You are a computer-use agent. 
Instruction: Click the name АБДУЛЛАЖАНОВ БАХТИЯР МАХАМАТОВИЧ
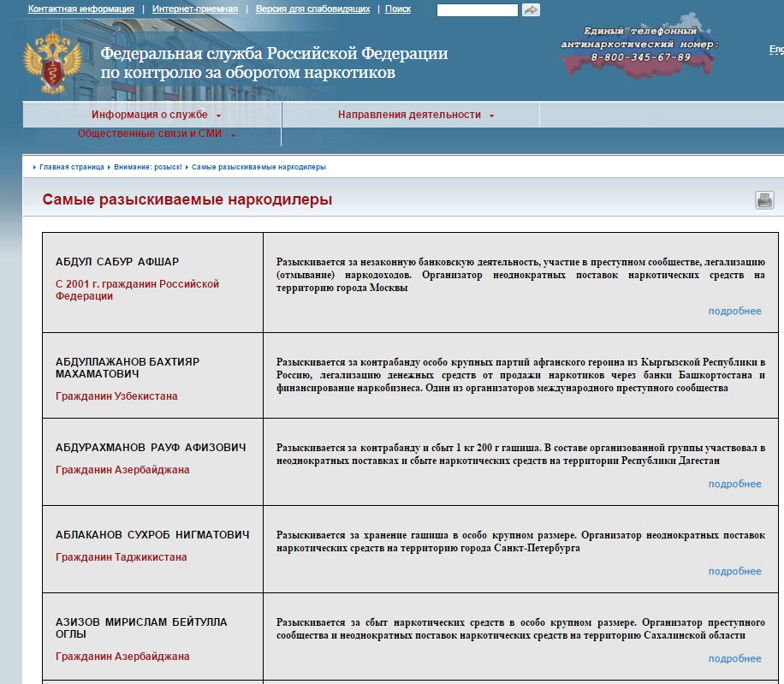128,367
